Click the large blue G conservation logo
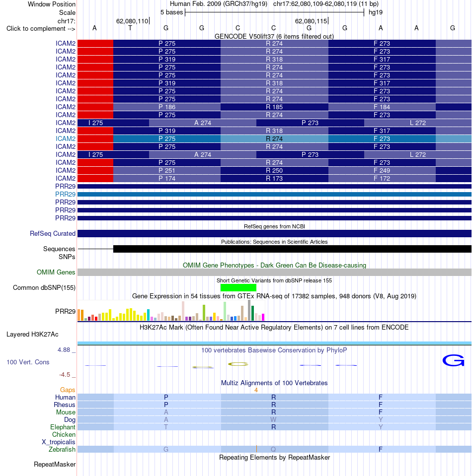This screenshot has height=476, width=472. (x=453, y=360)
